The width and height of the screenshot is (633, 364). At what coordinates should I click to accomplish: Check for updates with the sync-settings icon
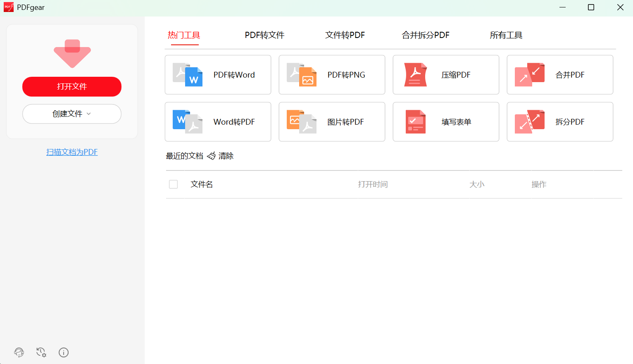(x=41, y=352)
